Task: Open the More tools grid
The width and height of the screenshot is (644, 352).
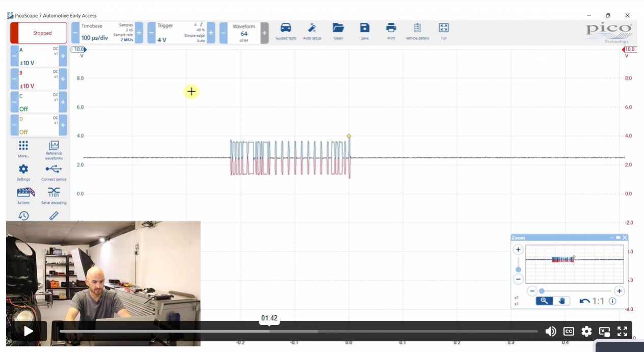Action: 23,149
